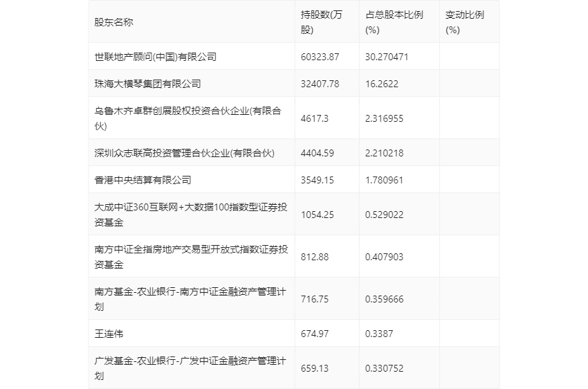Select 深圳众志联高投资管理合伙企业 shareholder name

(x=185, y=153)
